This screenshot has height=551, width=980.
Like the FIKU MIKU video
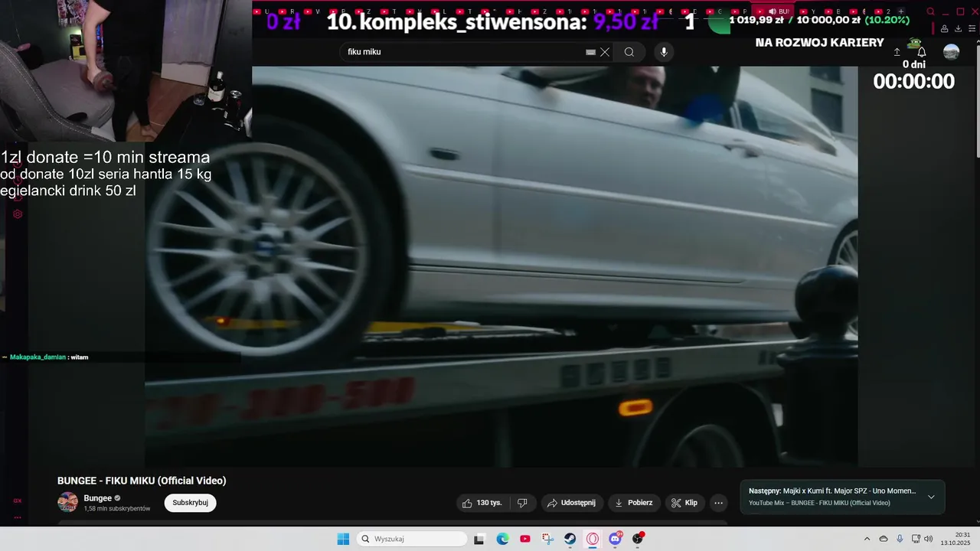(x=482, y=503)
